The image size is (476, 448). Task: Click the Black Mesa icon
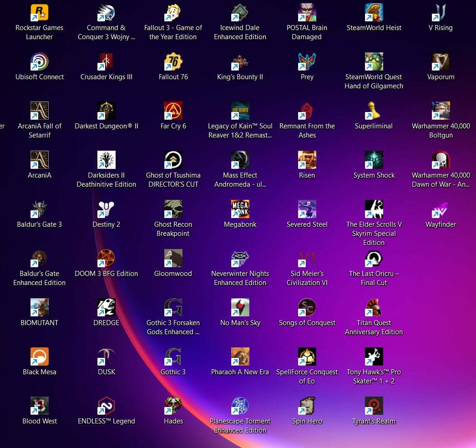click(40, 357)
